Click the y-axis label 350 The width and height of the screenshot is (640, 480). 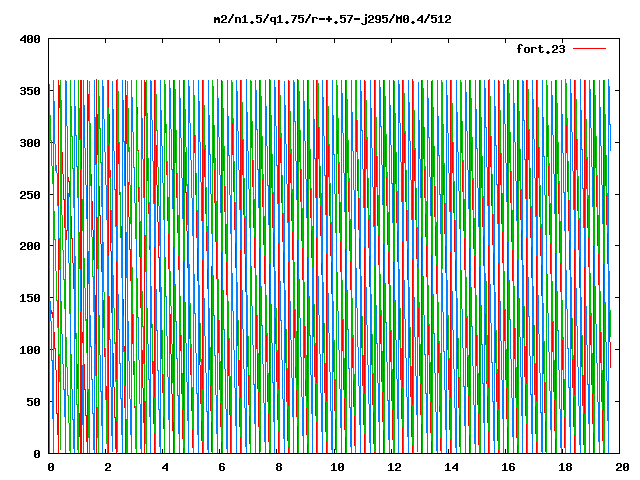click(30, 91)
